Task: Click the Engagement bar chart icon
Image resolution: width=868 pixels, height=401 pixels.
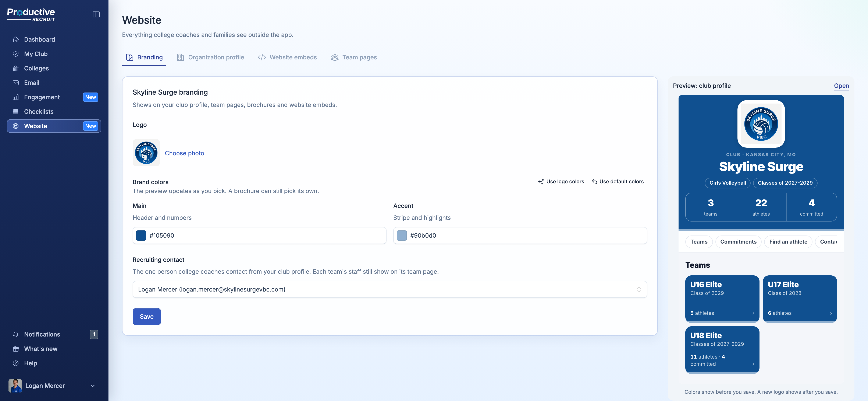Action: [15, 97]
